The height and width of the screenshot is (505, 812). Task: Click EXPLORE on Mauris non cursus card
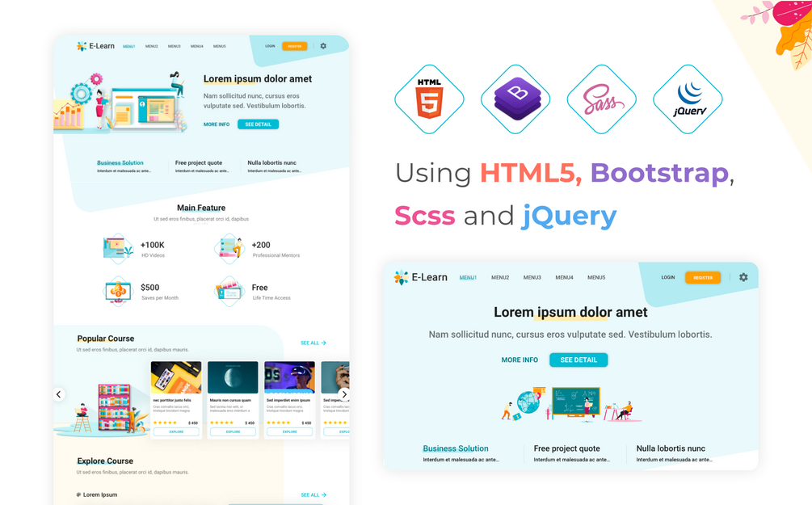(x=233, y=431)
